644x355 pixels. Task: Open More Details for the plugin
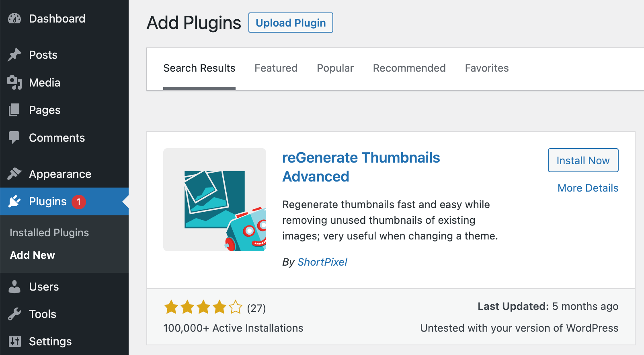click(x=588, y=188)
